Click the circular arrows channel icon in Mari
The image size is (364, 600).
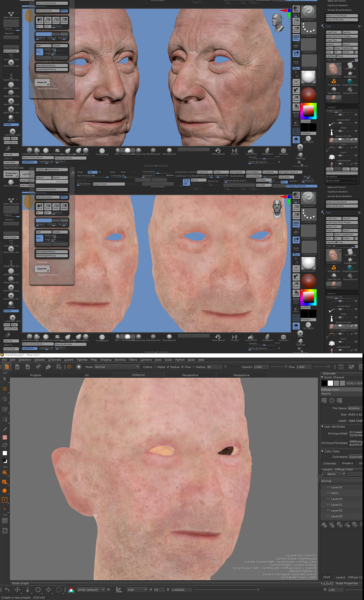pyautogui.click(x=332, y=401)
